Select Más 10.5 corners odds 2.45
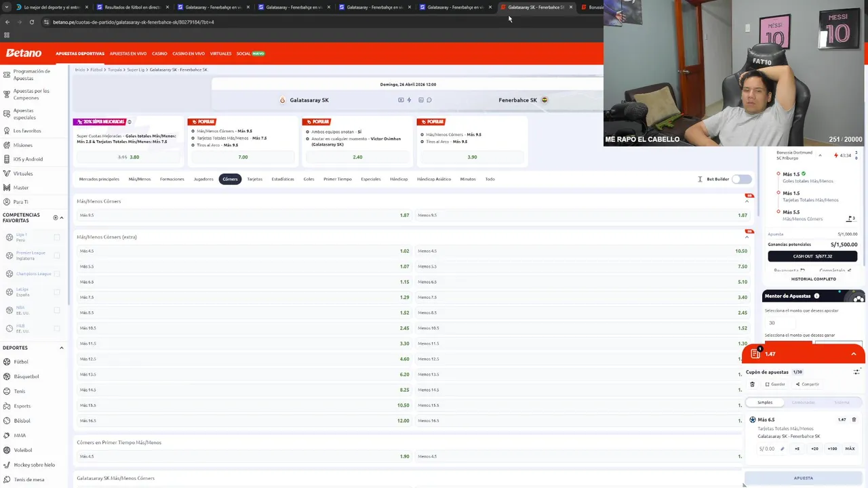Screen dimensions: 868x488 [x=244, y=328]
